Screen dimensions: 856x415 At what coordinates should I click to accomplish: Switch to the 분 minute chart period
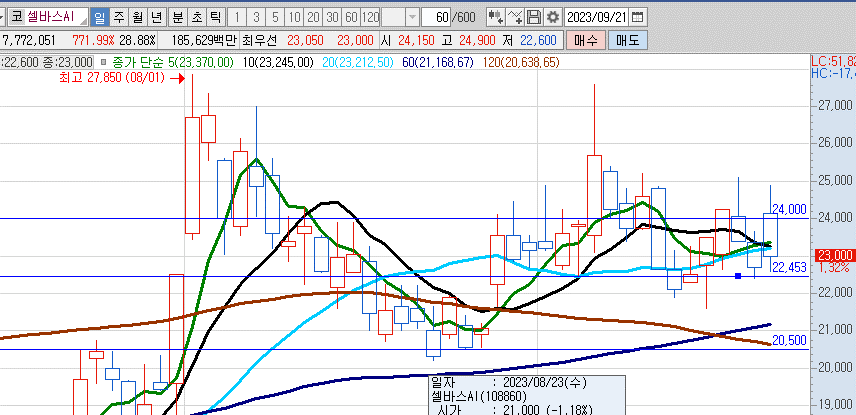177,17
